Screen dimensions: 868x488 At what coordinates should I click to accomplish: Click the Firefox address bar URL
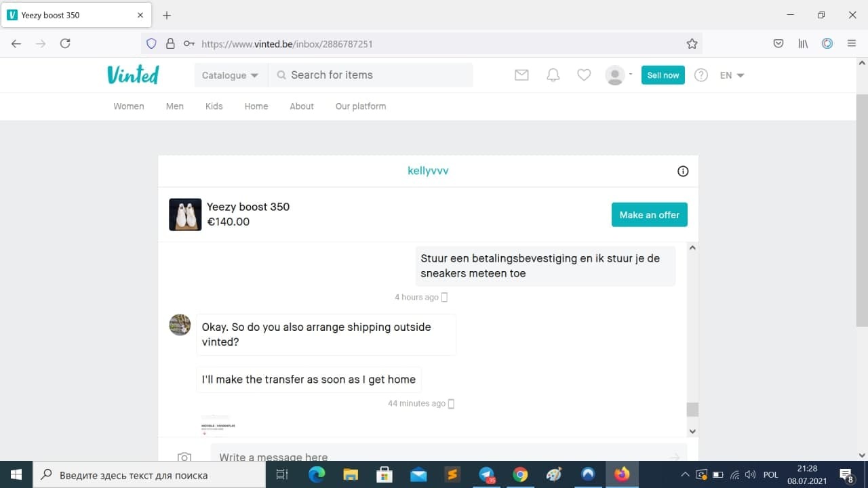click(288, 44)
